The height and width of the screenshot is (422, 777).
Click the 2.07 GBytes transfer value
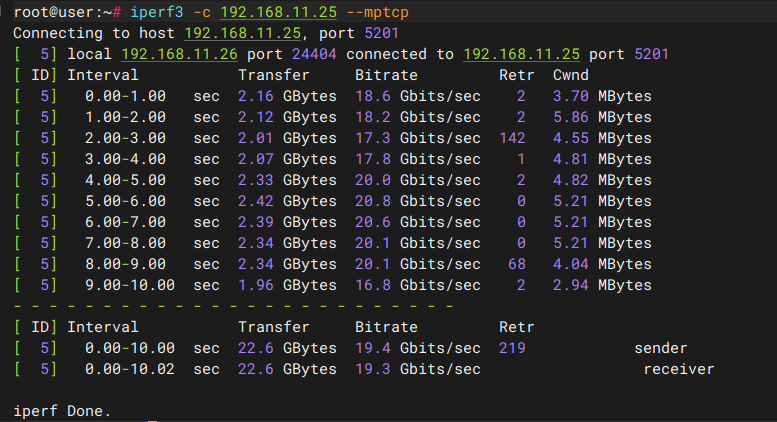287,159
